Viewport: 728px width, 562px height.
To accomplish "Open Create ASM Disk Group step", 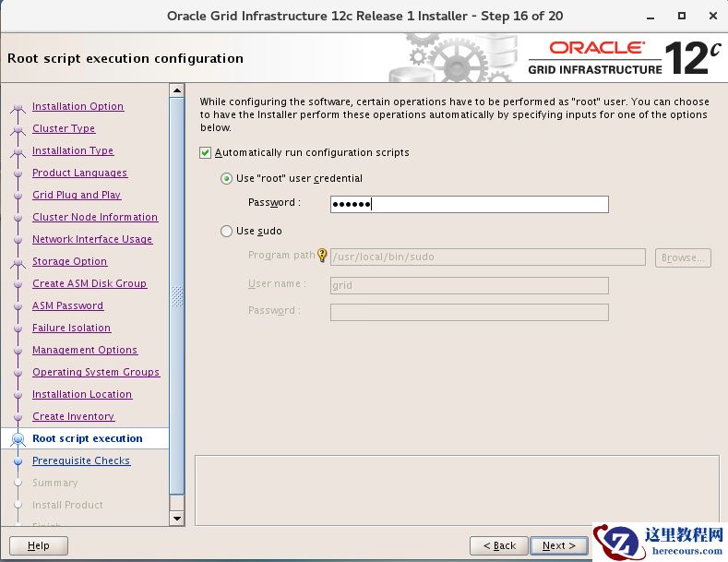I will 90,284.
